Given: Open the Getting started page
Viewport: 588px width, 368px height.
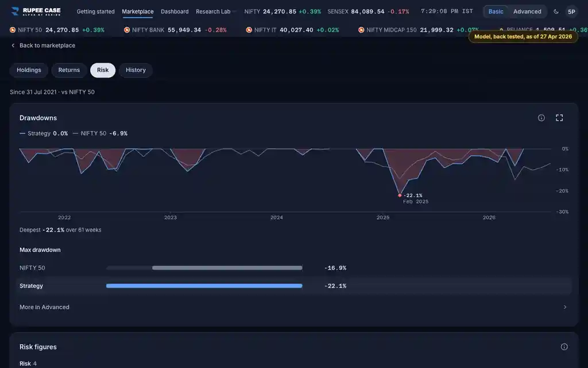Looking at the screenshot, I should (x=96, y=11).
